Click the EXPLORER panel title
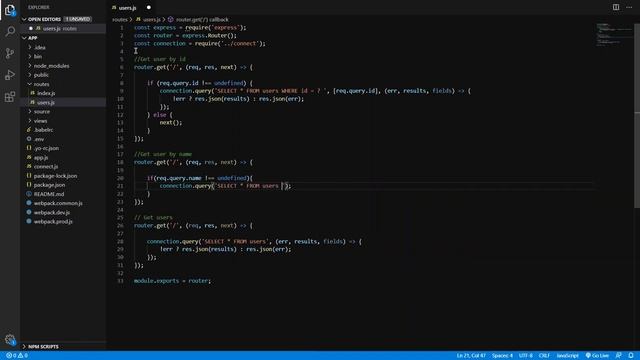Screen dimensions: 640x360 (x=38, y=7)
